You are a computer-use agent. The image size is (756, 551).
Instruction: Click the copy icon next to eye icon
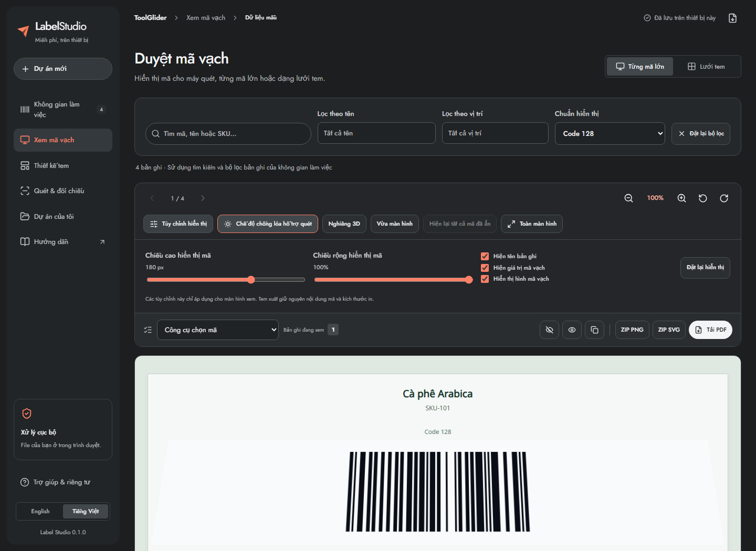tap(594, 330)
